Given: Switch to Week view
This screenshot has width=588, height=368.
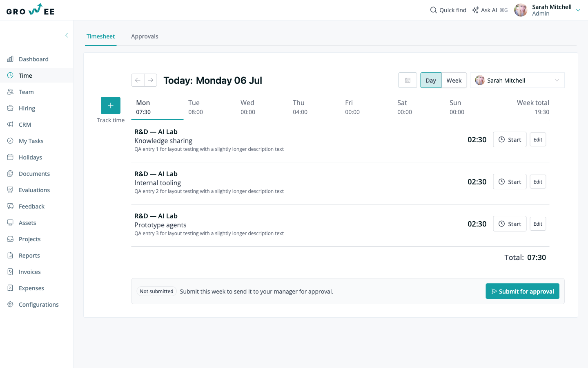Looking at the screenshot, I should pyautogui.click(x=454, y=80).
